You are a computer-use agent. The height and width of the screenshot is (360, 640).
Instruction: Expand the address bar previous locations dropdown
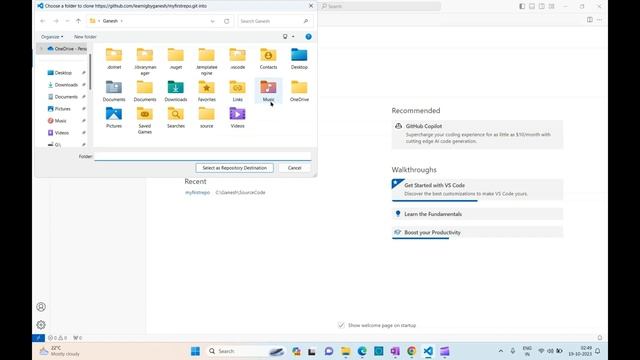213,21
